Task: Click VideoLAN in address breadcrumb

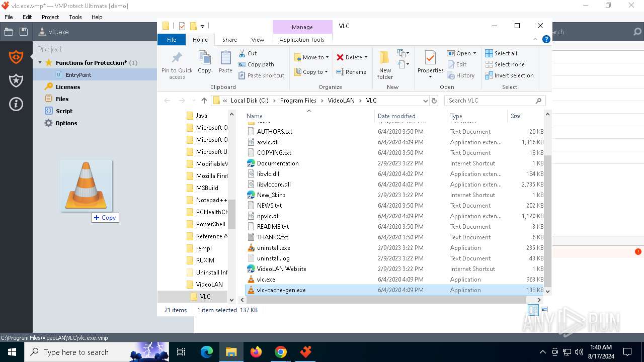Action: tap(341, 101)
